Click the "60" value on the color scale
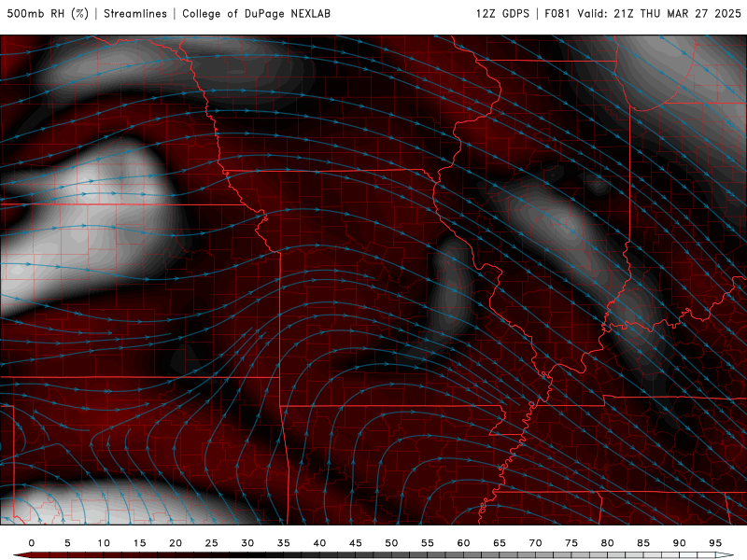Viewport: 747px width, 560px height. [463, 543]
